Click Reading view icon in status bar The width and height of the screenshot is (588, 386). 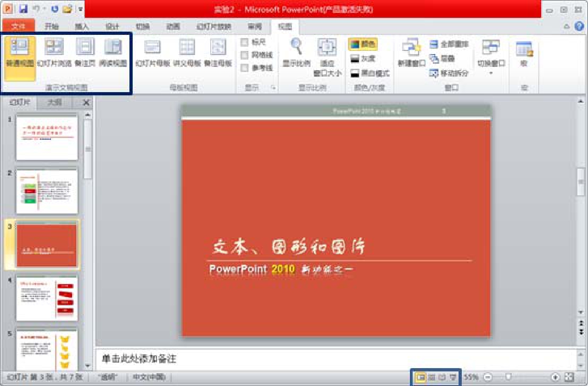442,377
